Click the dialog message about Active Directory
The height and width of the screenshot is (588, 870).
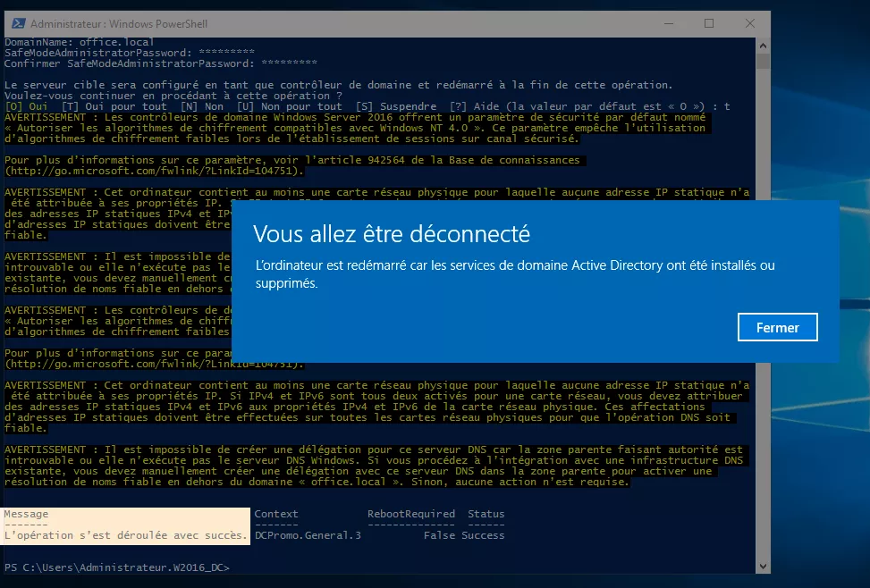pos(515,274)
